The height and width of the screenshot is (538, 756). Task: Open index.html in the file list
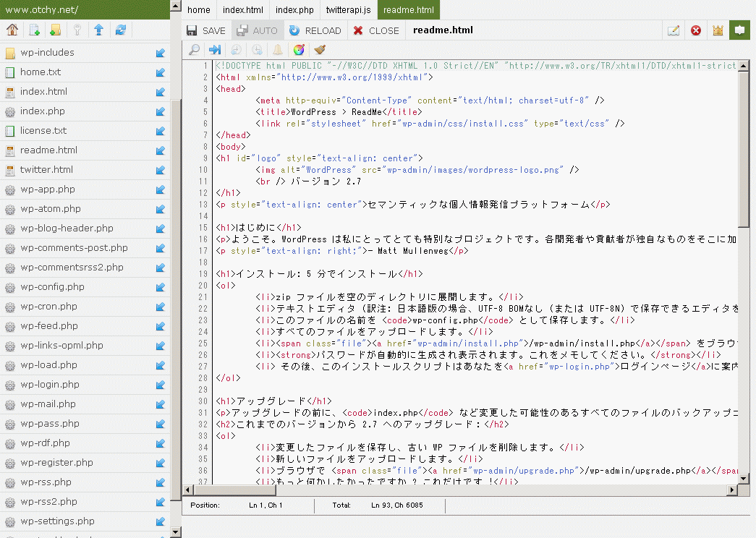pyautogui.click(x=43, y=92)
